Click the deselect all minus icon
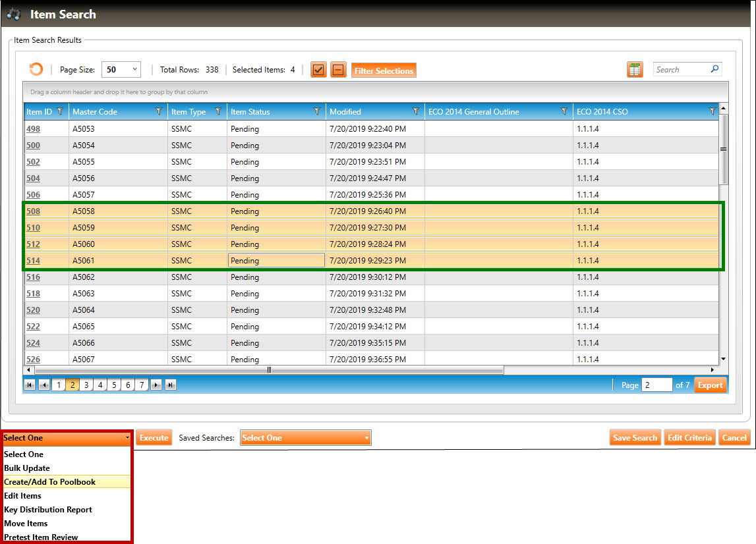The width and height of the screenshot is (756, 544). [x=338, y=70]
